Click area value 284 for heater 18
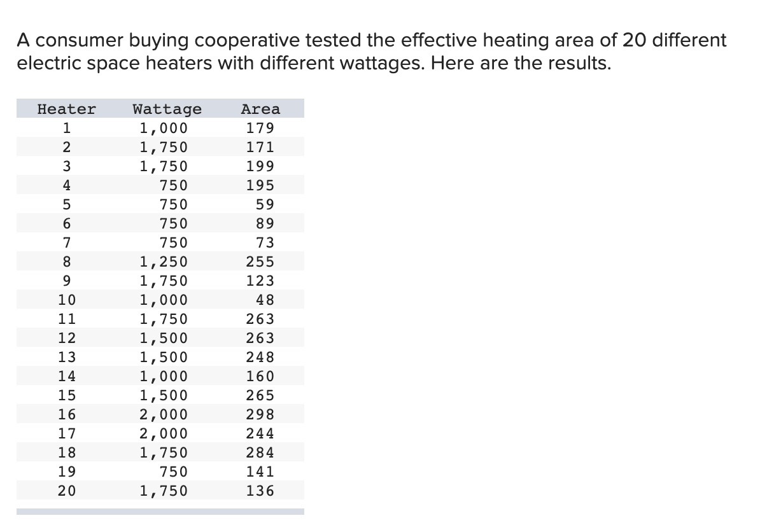The image size is (781, 532). 260,452
